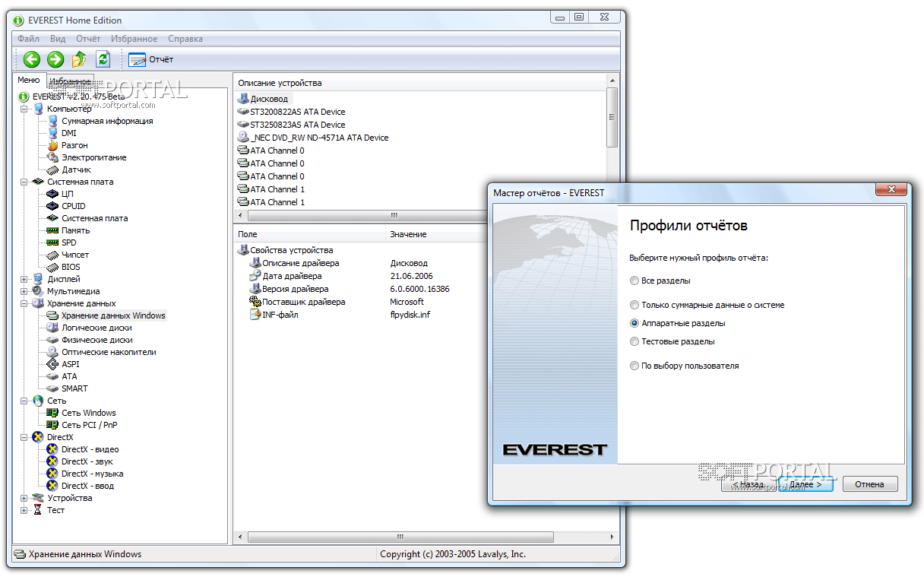Screen dimensions: 924x580
Task: Collapse the Компьютер tree node
Action: [24, 109]
